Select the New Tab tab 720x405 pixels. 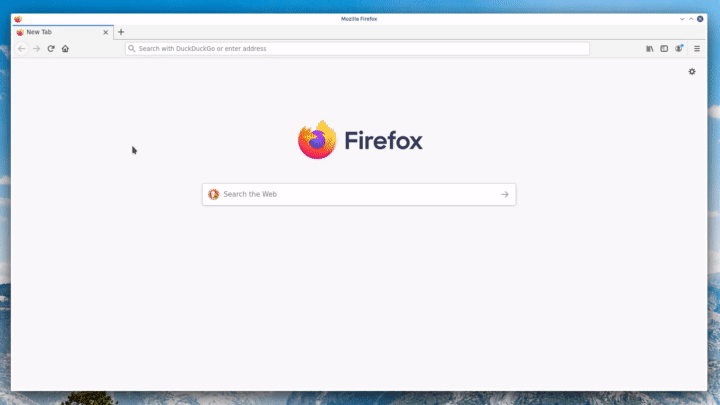click(x=62, y=32)
